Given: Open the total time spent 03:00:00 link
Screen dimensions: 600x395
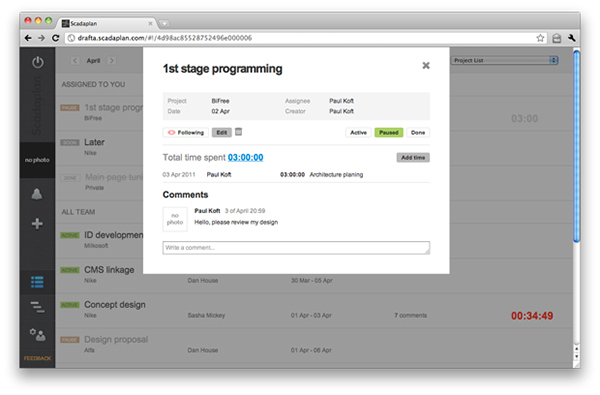Looking at the screenshot, I should click(246, 157).
